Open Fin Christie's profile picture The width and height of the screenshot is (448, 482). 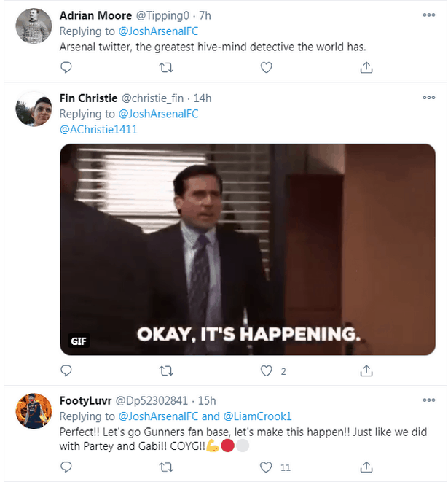coord(33,110)
